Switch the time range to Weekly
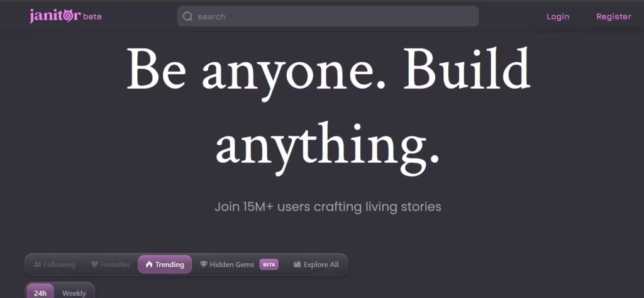Viewport: 644px width, 298px height. (x=74, y=293)
